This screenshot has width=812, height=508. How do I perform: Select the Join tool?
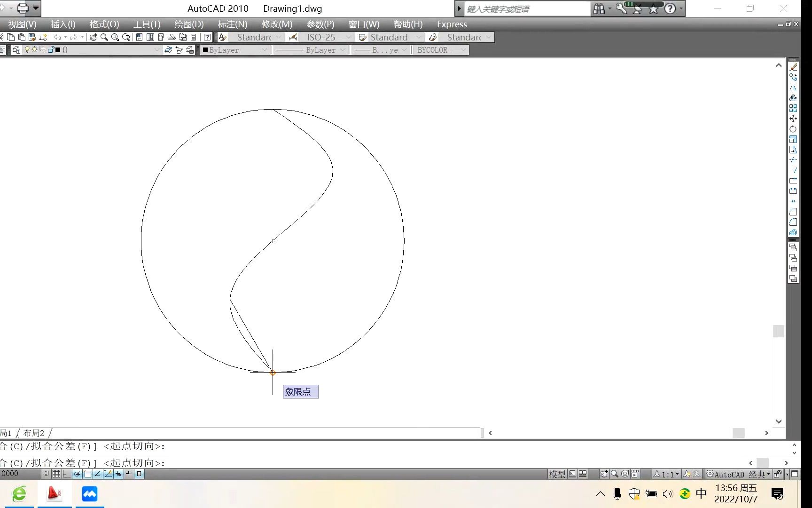pos(793,201)
